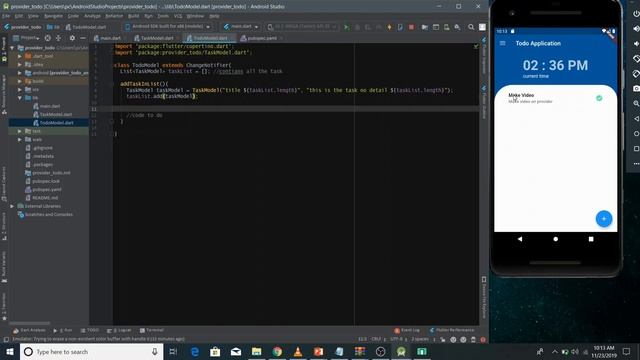
Task: Click the Windows Start button
Action: [x=10, y=351]
